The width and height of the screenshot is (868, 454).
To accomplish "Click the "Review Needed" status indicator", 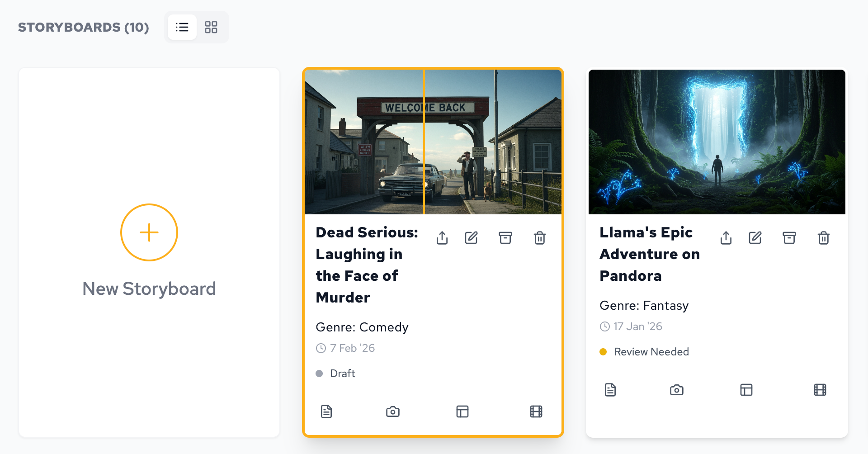I will [x=644, y=352].
